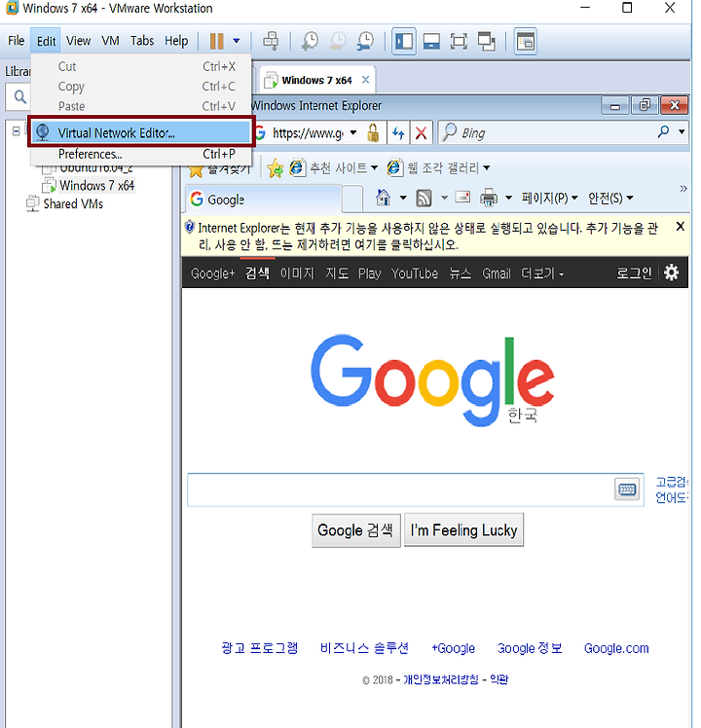Click the revert to snapshot toolbar icon
Viewport: 701px width, 728px height.
[338, 41]
